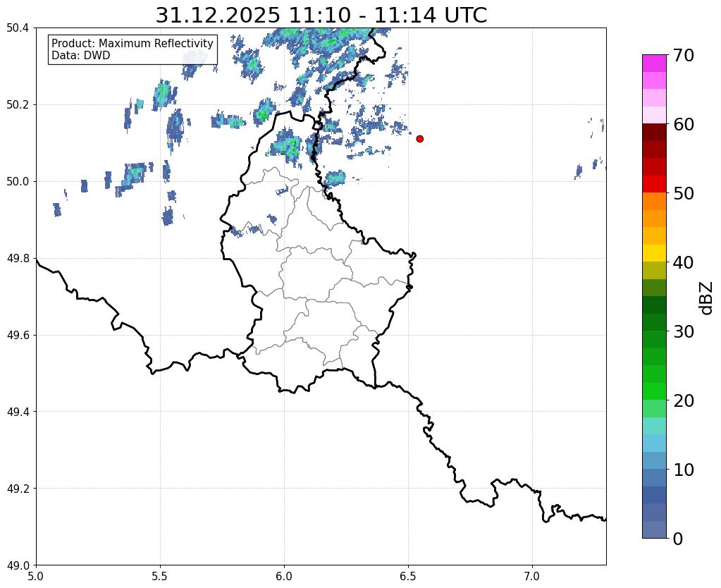Image resolution: width=721 pixels, height=588 pixels.
Task: Click the yellow colorbar swatch just above 40 dBZ
Action: (x=654, y=254)
